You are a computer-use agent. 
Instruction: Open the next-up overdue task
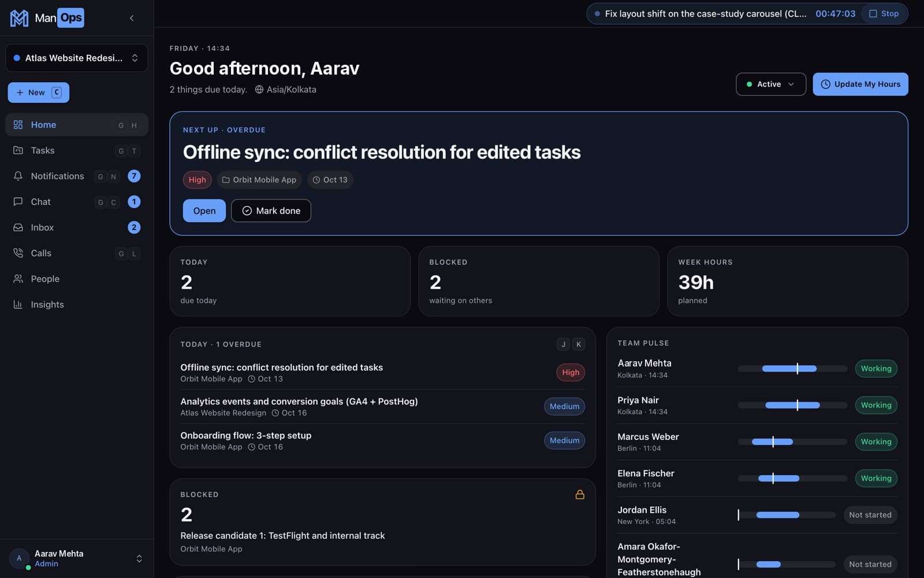click(204, 211)
